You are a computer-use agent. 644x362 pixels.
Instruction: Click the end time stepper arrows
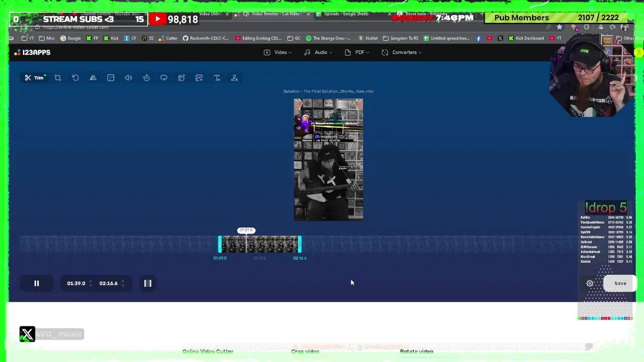(x=123, y=284)
